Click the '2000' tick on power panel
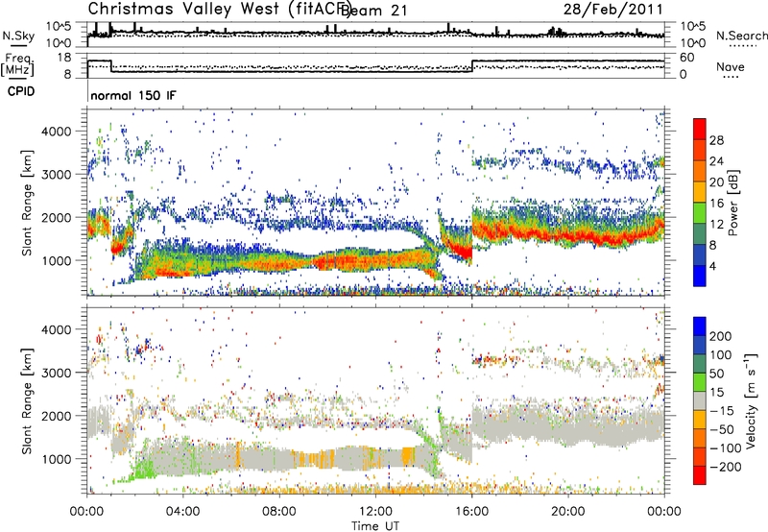This screenshot has width=768, height=532. (57, 217)
